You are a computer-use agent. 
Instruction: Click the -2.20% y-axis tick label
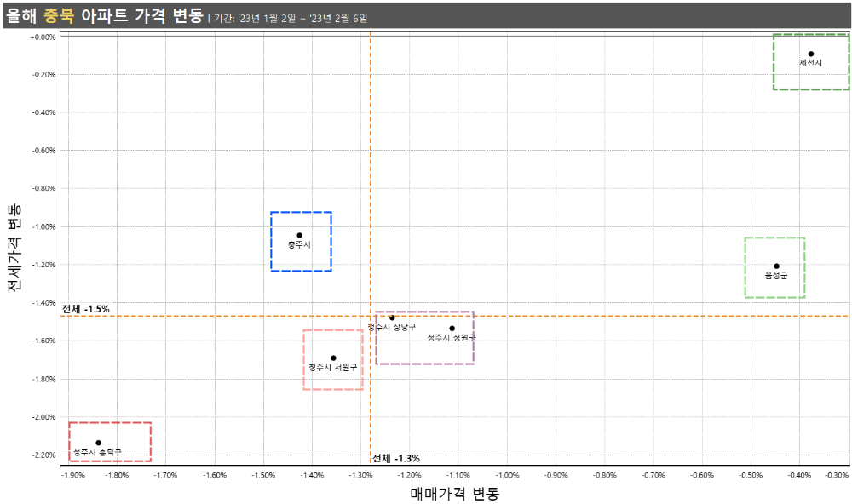(x=43, y=455)
